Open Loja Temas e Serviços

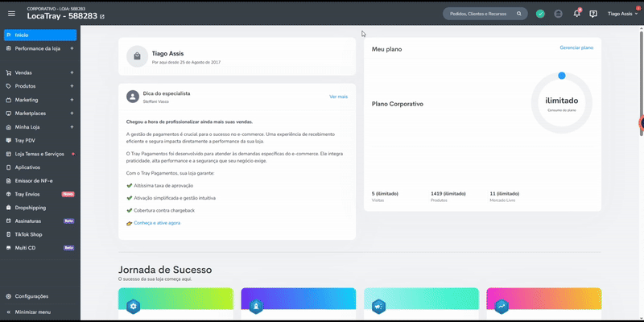click(40, 154)
